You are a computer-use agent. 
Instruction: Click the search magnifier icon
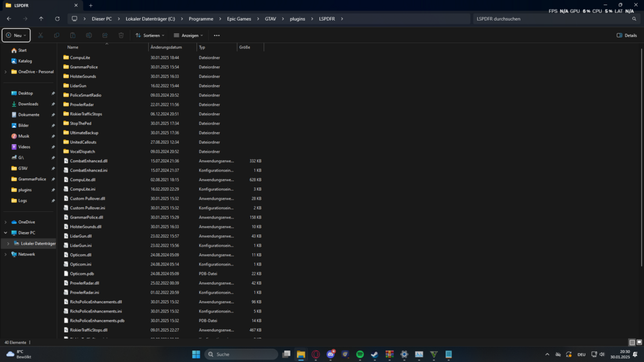tap(634, 19)
